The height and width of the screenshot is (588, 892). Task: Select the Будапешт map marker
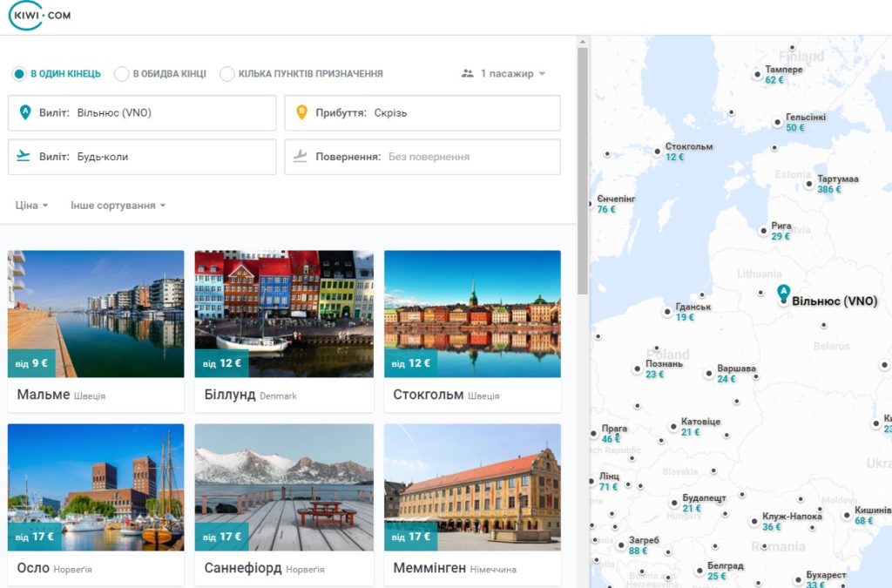coord(674,504)
